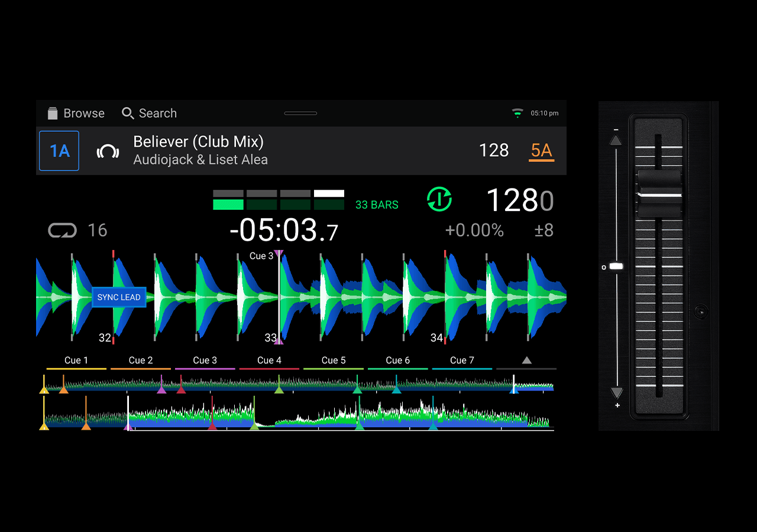Toggle the green sync icon
757x532 pixels.
pos(439,200)
